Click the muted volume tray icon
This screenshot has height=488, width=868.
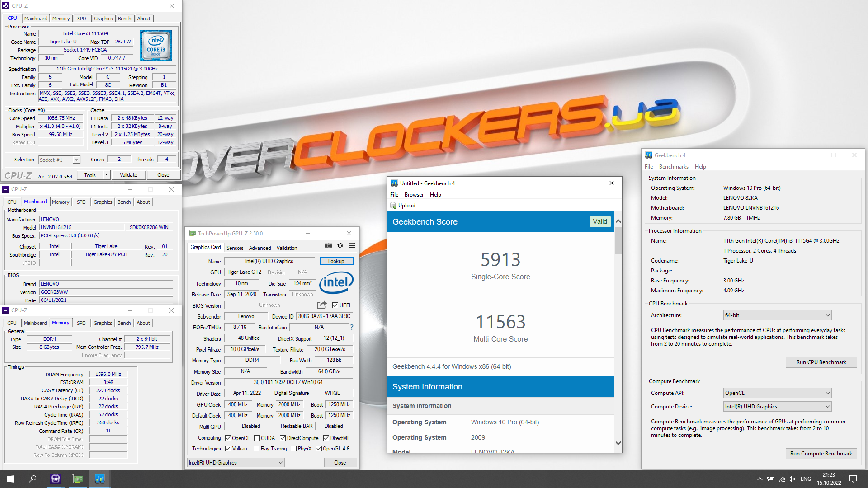pos(792,479)
